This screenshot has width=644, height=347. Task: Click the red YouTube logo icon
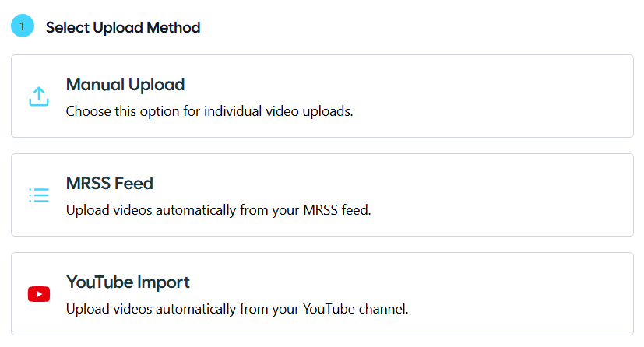click(39, 294)
